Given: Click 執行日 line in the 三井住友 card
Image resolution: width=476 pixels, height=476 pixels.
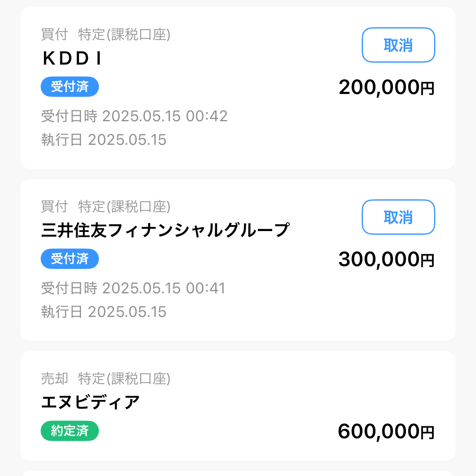Looking at the screenshot, I should (x=104, y=312).
